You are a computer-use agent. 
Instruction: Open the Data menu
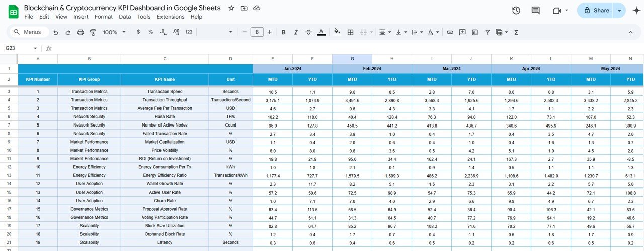125,17
